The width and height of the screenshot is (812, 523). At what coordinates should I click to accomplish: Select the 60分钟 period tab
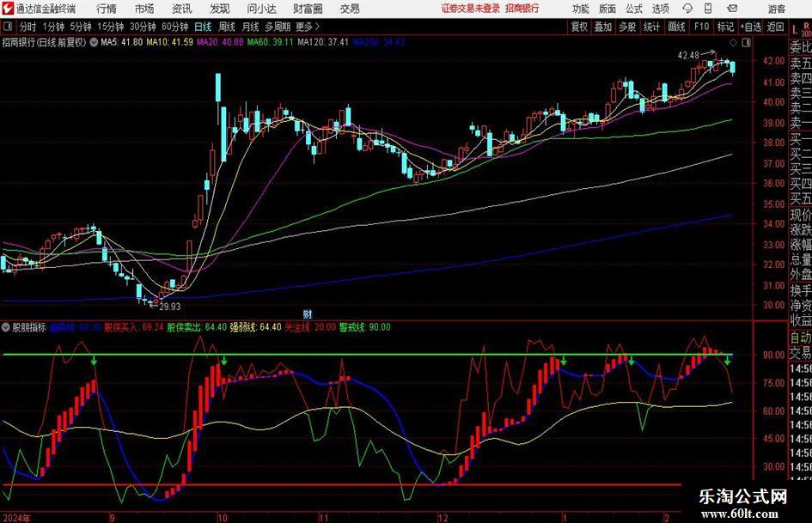(x=175, y=27)
